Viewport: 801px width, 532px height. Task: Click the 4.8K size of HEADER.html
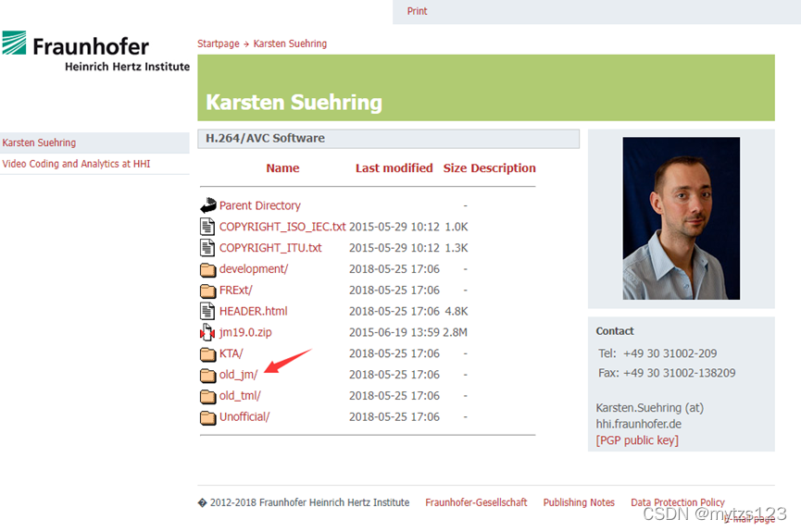[457, 311]
